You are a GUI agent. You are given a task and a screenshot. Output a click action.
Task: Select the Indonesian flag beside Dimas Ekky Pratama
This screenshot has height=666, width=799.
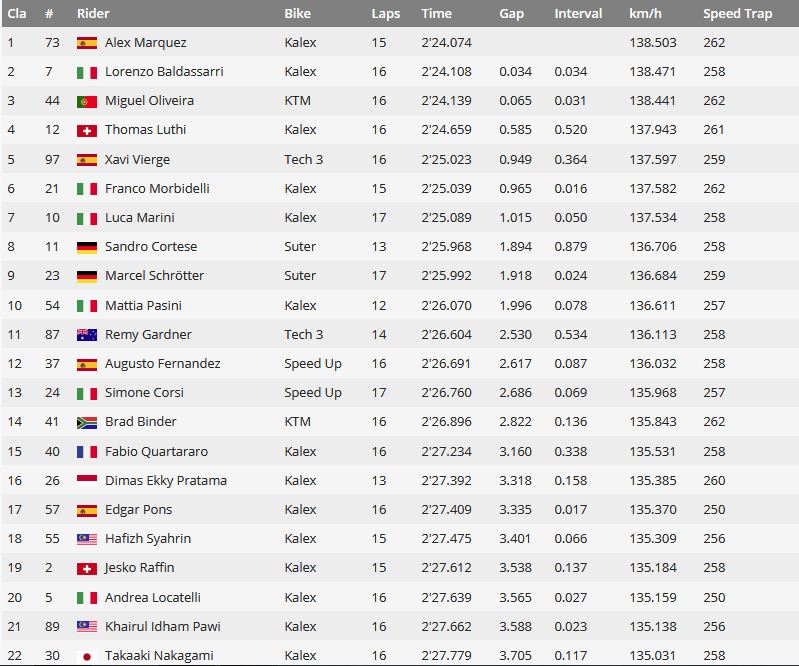(87, 481)
